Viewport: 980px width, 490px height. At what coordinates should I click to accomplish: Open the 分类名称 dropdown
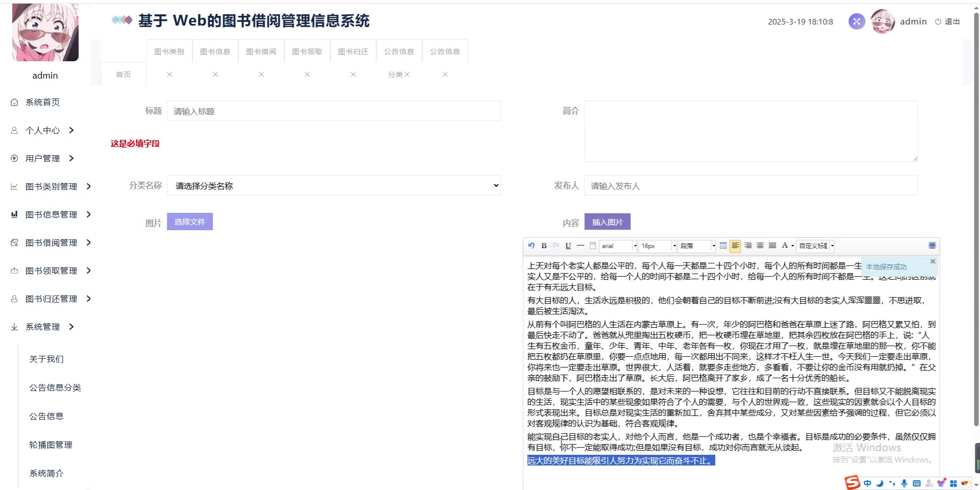pyautogui.click(x=334, y=186)
